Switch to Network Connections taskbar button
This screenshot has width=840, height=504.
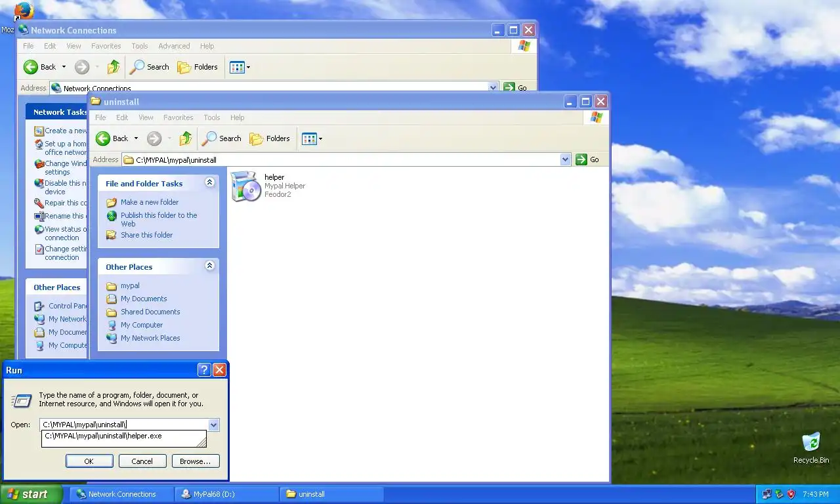click(121, 494)
